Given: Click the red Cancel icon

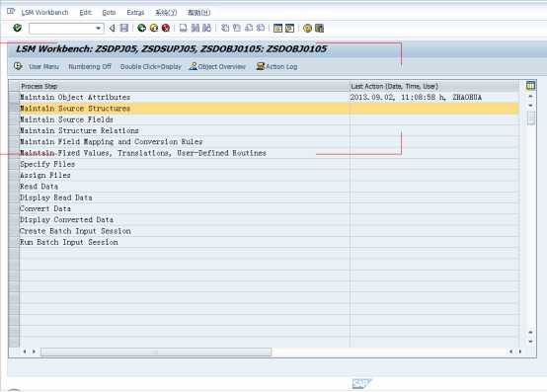Looking at the screenshot, I should 166,28.
